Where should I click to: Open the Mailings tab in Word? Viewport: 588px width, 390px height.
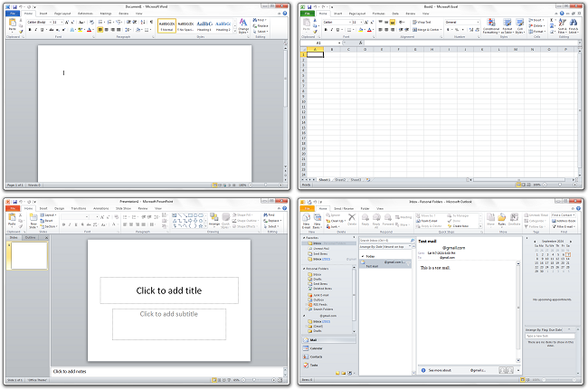click(106, 14)
